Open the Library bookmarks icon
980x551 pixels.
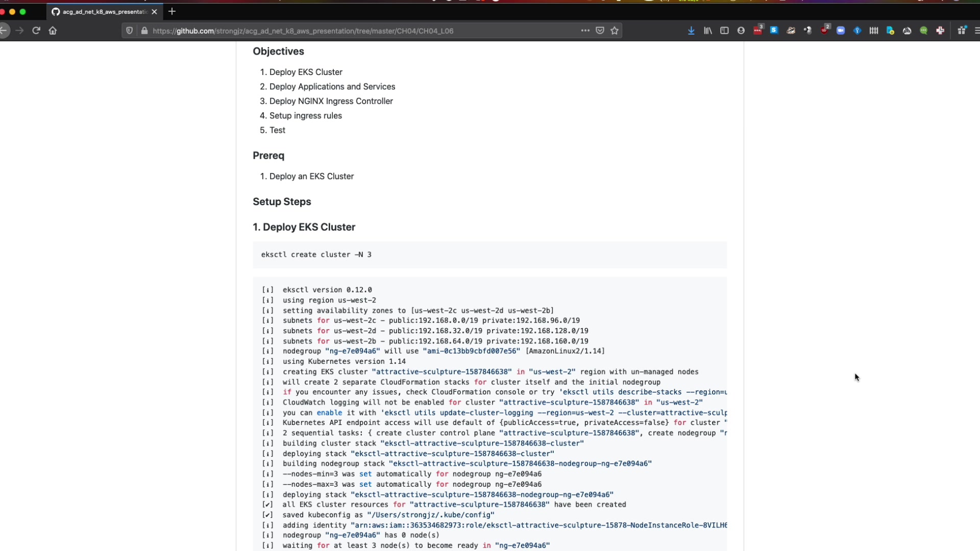pyautogui.click(x=708, y=31)
